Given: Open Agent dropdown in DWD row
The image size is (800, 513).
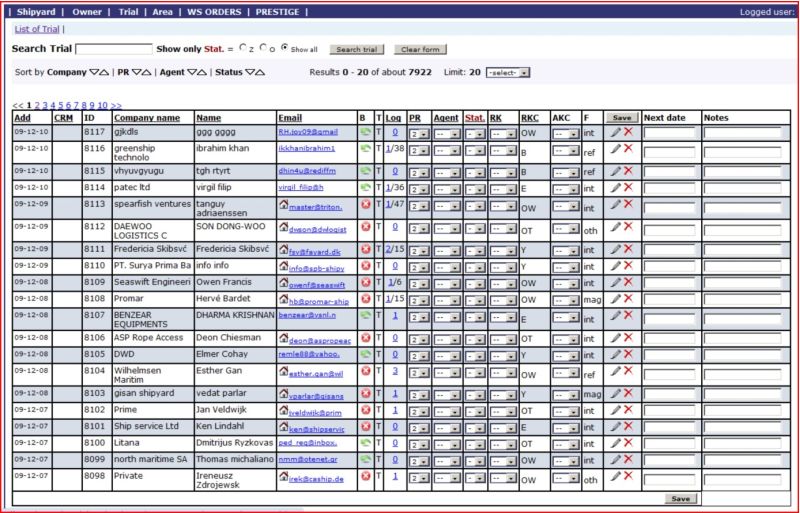Looking at the screenshot, I should point(447,356).
